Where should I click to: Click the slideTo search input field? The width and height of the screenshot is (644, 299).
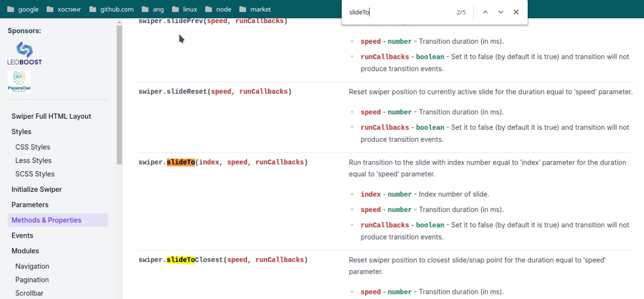[x=398, y=12]
